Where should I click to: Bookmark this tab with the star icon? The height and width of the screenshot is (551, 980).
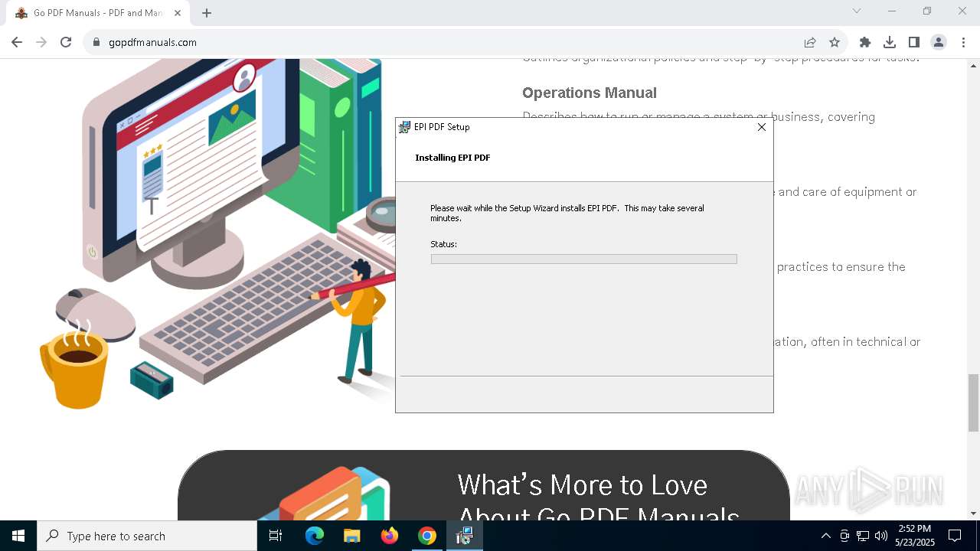[835, 42]
